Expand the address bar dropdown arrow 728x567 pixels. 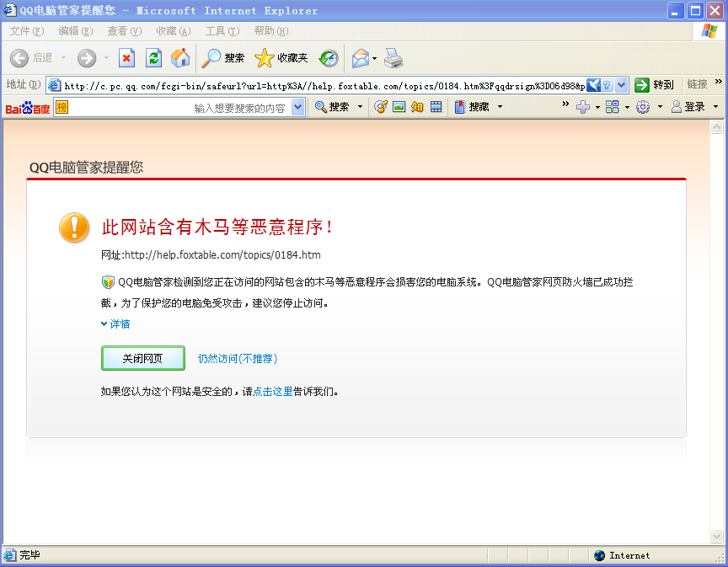[x=622, y=85]
